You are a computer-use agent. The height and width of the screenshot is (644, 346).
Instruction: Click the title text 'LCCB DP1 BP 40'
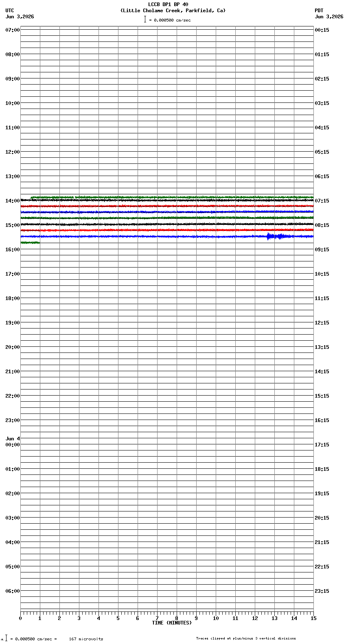click(168, 4)
